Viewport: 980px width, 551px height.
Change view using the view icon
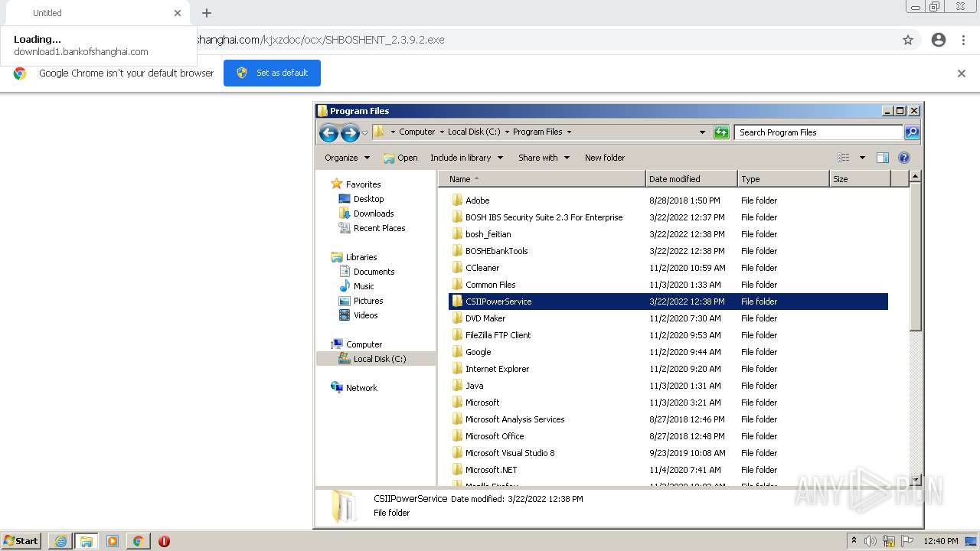pyautogui.click(x=844, y=158)
